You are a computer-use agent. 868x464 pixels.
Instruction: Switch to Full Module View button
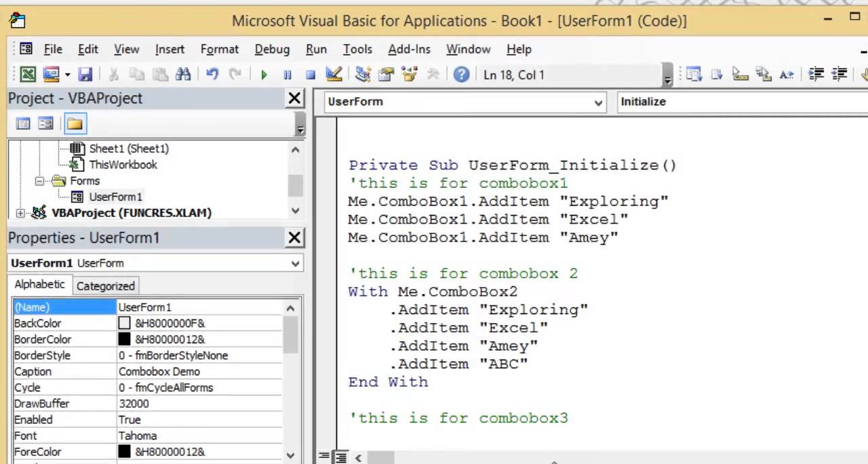340,457
